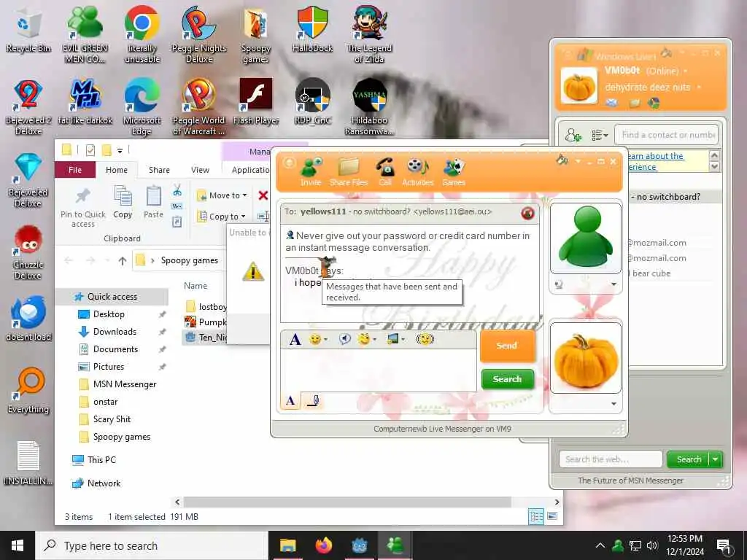Select the 'no switchboard?' contact row in Messenger
This screenshot has width=747, height=560.
(x=674, y=197)
